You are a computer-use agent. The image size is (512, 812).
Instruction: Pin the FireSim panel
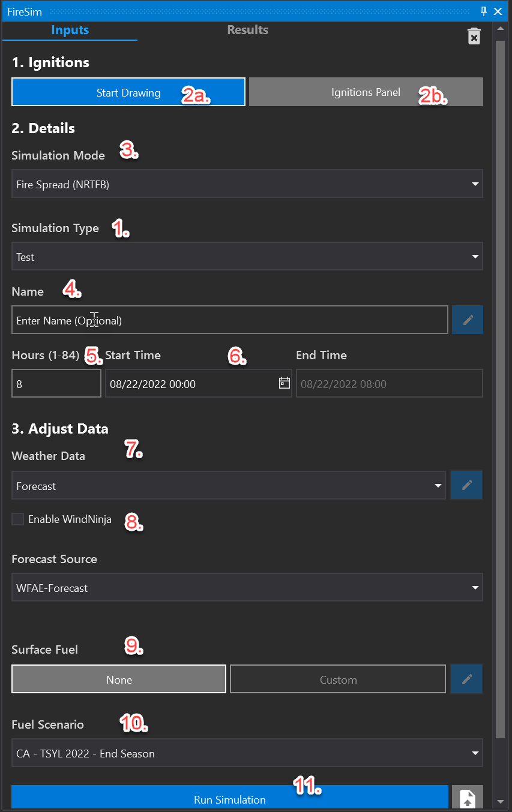pyautogui.click(x=484, y=11)
